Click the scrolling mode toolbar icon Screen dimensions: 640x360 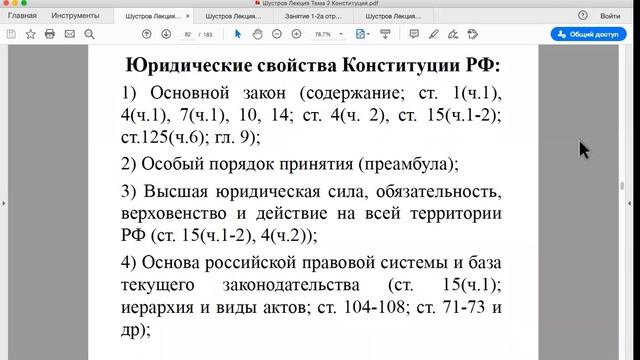pyautogui.click(x=385, y=34)
